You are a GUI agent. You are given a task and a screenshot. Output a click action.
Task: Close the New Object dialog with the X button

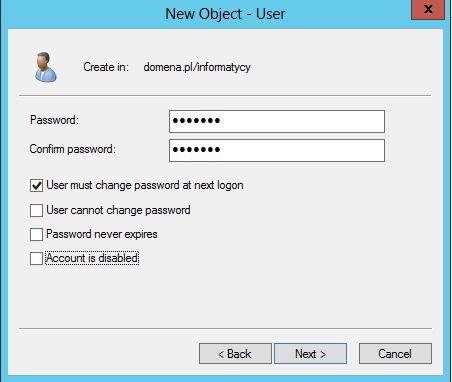[x=428, y=9]
